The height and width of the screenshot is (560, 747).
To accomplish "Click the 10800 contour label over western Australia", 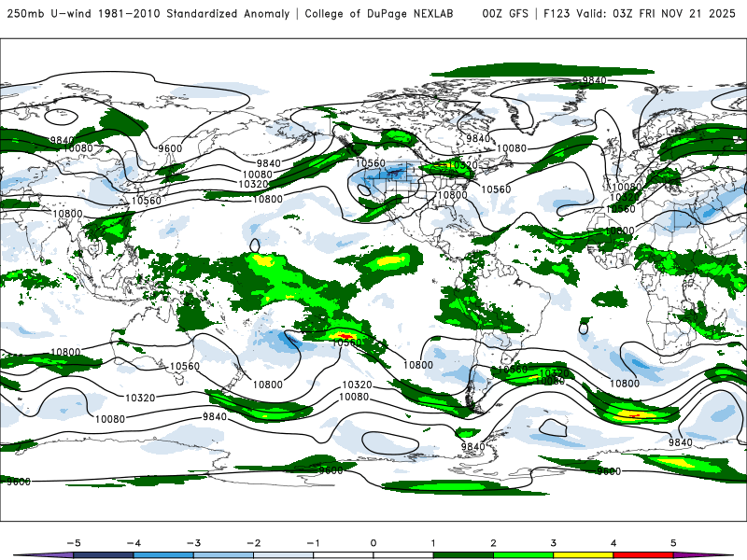I will tap(65, 353).
